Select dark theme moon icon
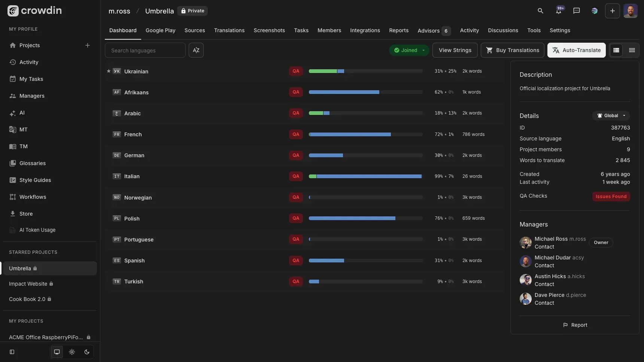644x362 pixels. (x=87, y=352)
